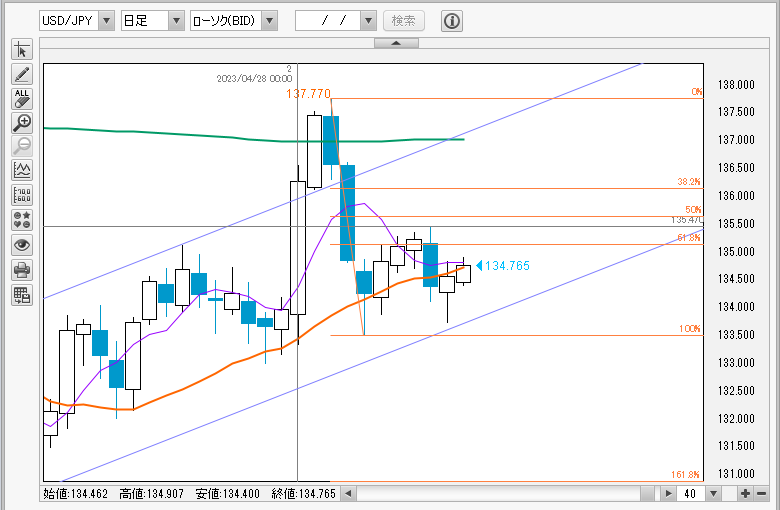Zoom in with magnifier plus tool
This screenshot has width=780, height=510.
click(x=22, y=123)
